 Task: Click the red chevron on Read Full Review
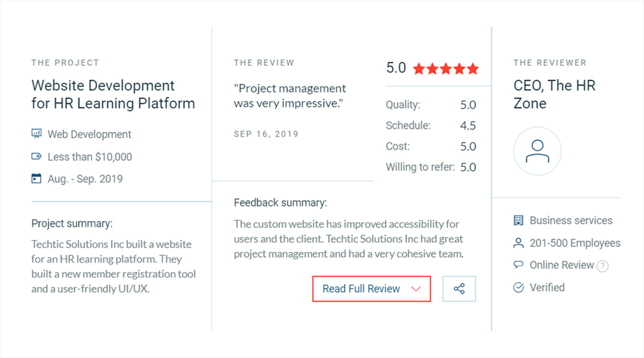[x=415, y=289]
